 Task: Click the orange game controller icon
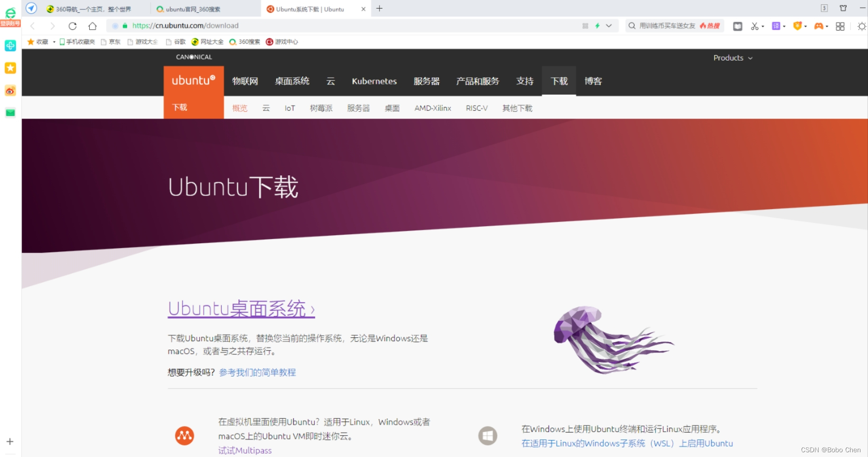click(819, 26)
